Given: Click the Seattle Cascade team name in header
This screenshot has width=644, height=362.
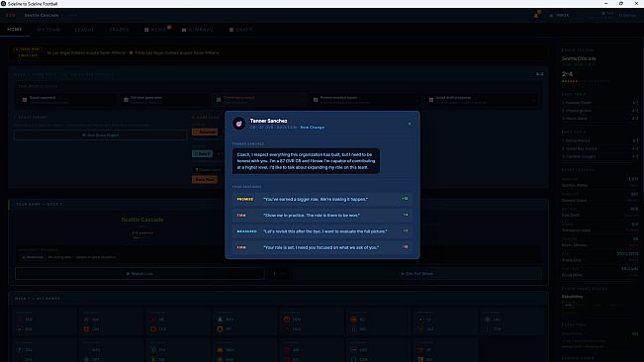Looking at the screenshot, I should (42, 15).
